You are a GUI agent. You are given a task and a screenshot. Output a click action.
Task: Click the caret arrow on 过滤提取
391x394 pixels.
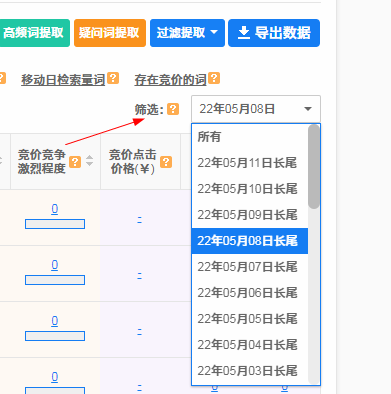click(x=214, y=33)
